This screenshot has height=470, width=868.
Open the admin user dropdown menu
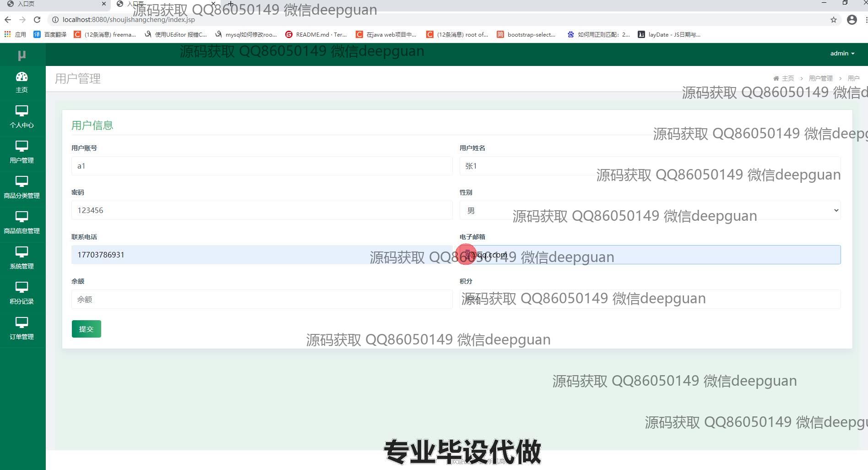pos(842,54)
